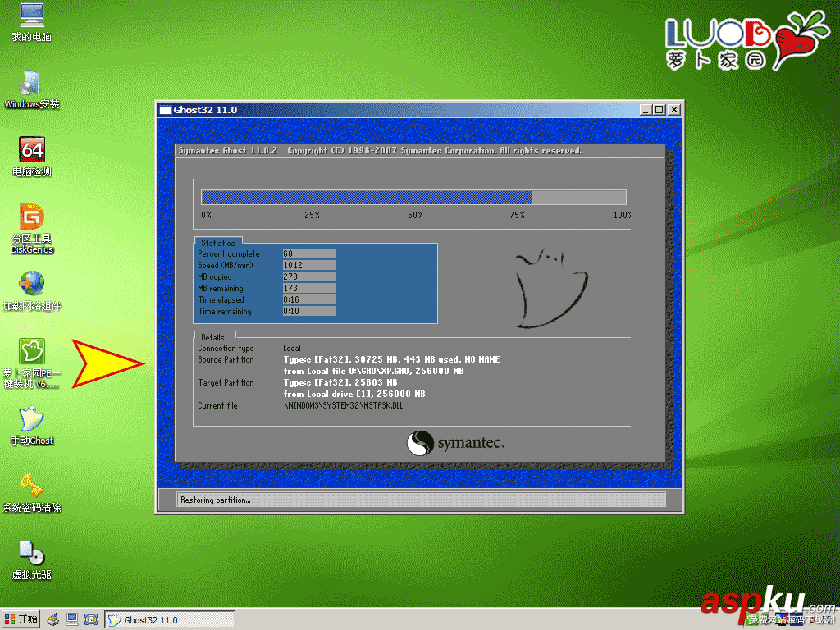Image resolution: width=840 pixels, height=630 pixels.
Task: Click the computer quick launch taskbar icon
Action: 72,620
